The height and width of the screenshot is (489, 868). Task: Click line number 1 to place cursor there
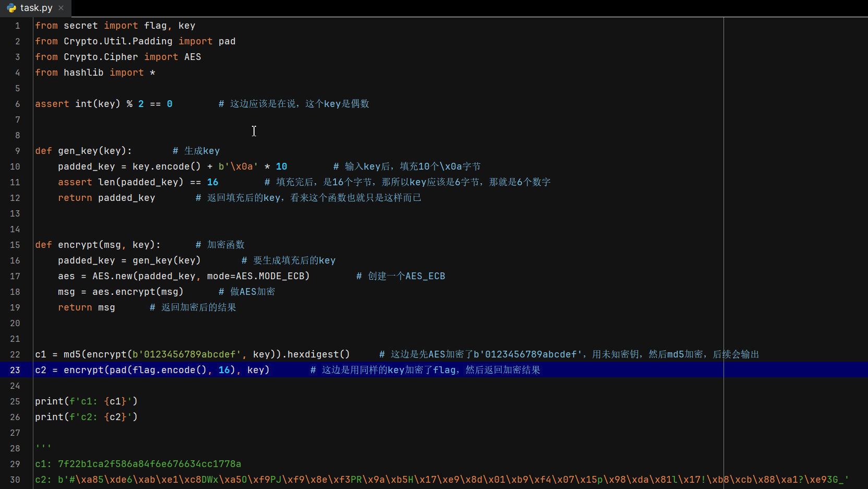click(x=17, y=25)
